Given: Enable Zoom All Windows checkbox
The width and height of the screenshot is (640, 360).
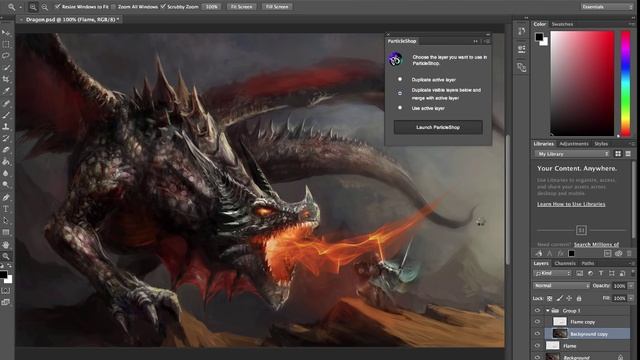Looking at the screenshot, I should (113, 7).
